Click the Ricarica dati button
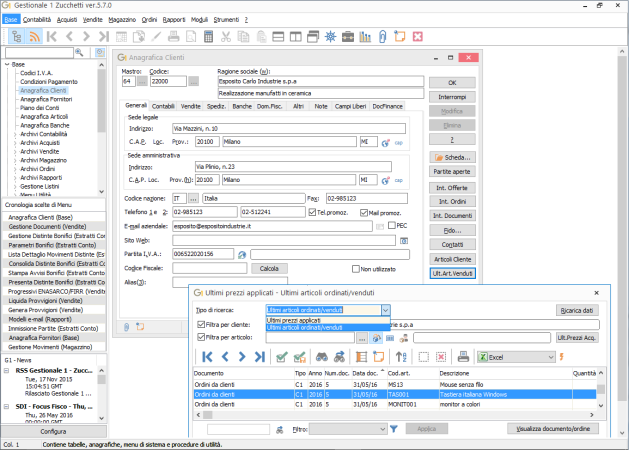 coord(577,310)
